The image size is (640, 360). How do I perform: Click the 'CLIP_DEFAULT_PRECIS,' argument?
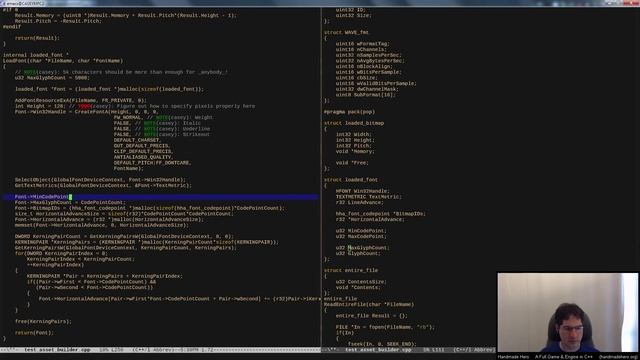[143, 151]
